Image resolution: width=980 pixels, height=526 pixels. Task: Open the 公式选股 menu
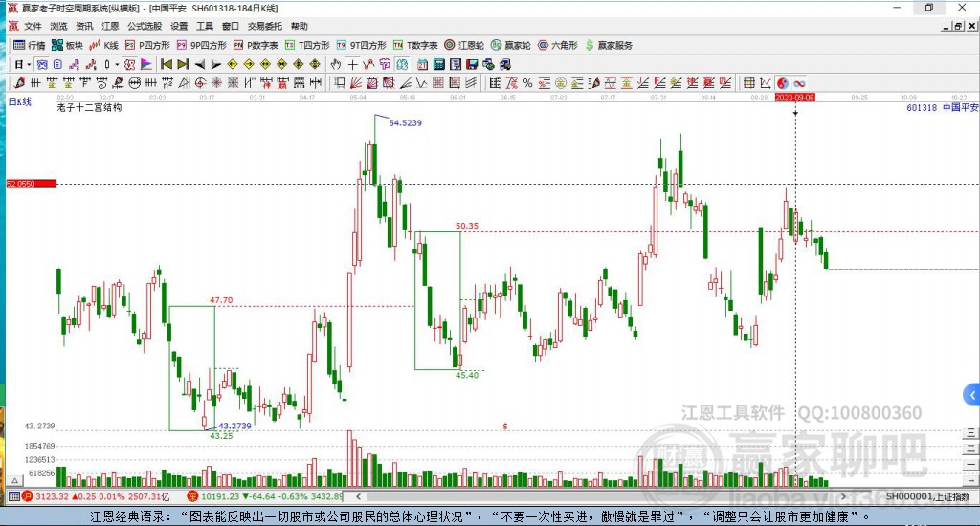click(x=145, y=26)
